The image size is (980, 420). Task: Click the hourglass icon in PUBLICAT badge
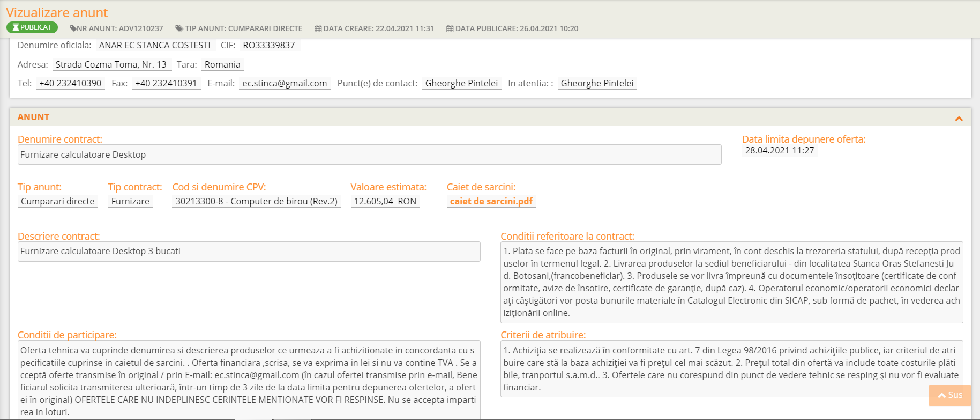pyautogui.click(x=16, y=27)
